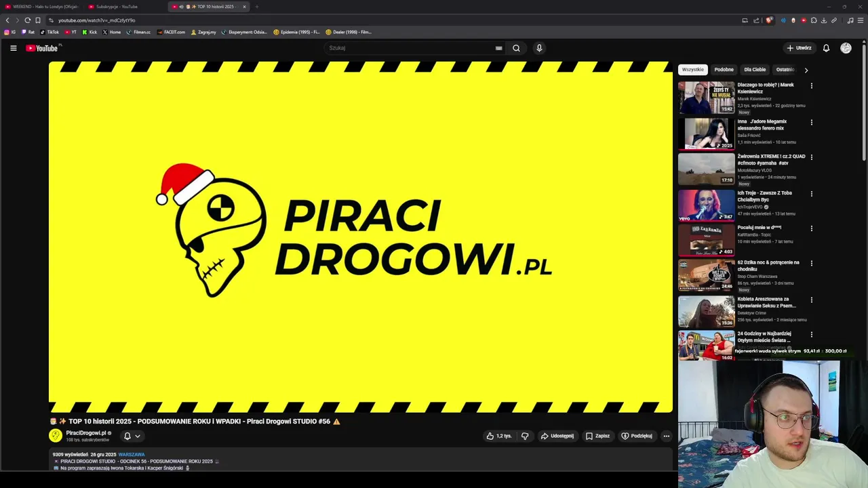Open options for Kobieta Aresztowana video
868x488 pixels.
811,300
